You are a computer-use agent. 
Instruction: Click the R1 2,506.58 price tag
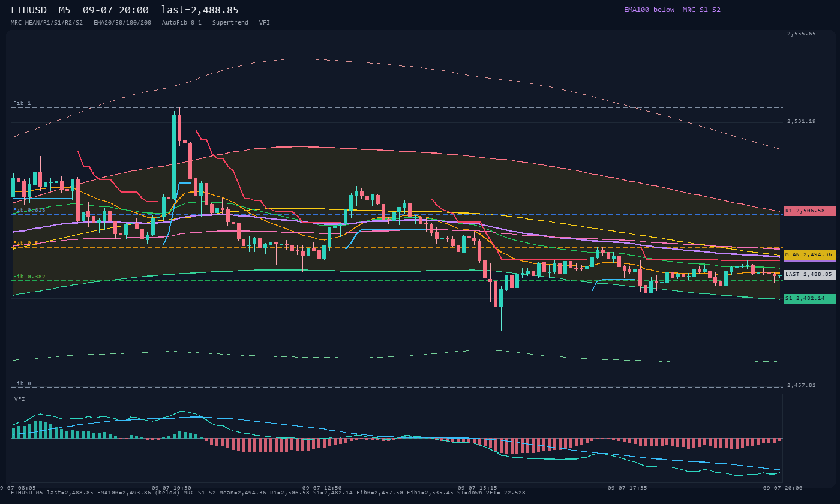click(809, 211)
